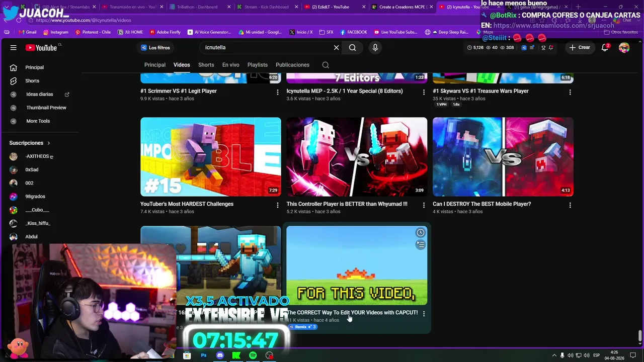The image size is (644, 362).
Task: Open the Publicaciones channel tab
Action: coord(292,65)
